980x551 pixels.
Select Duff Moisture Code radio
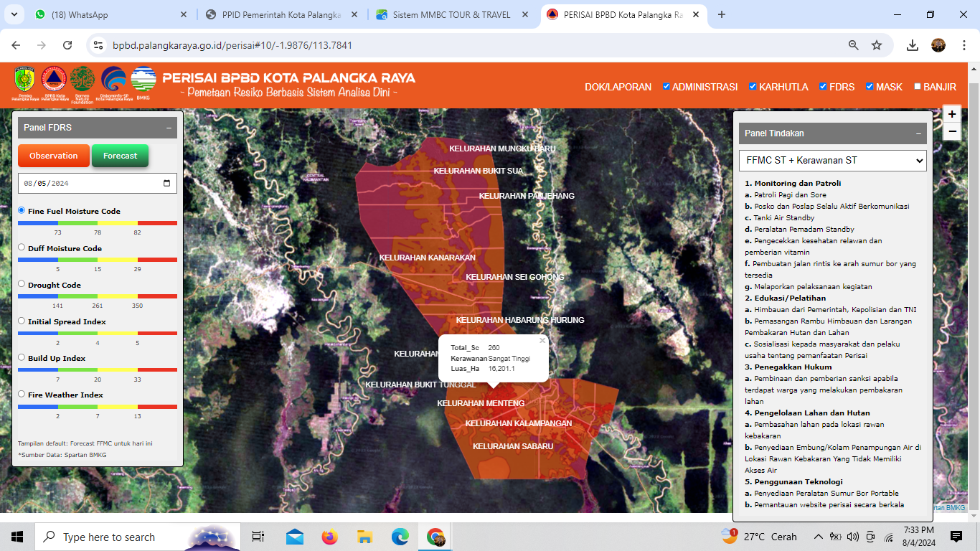point(22,248)
